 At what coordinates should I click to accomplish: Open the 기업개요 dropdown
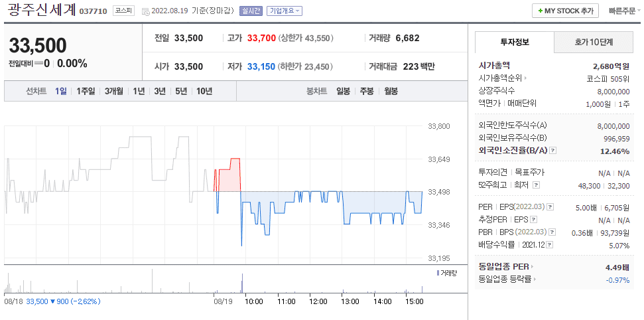coord(285,11)
